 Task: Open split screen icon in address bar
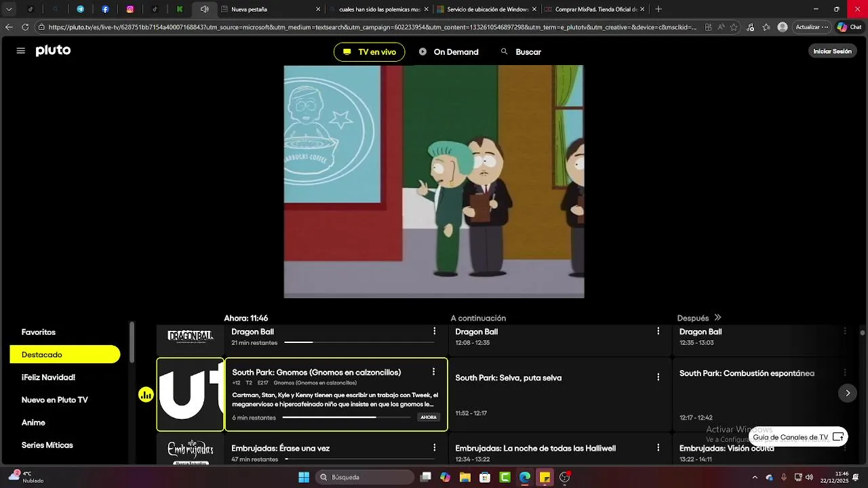point(708,27)
